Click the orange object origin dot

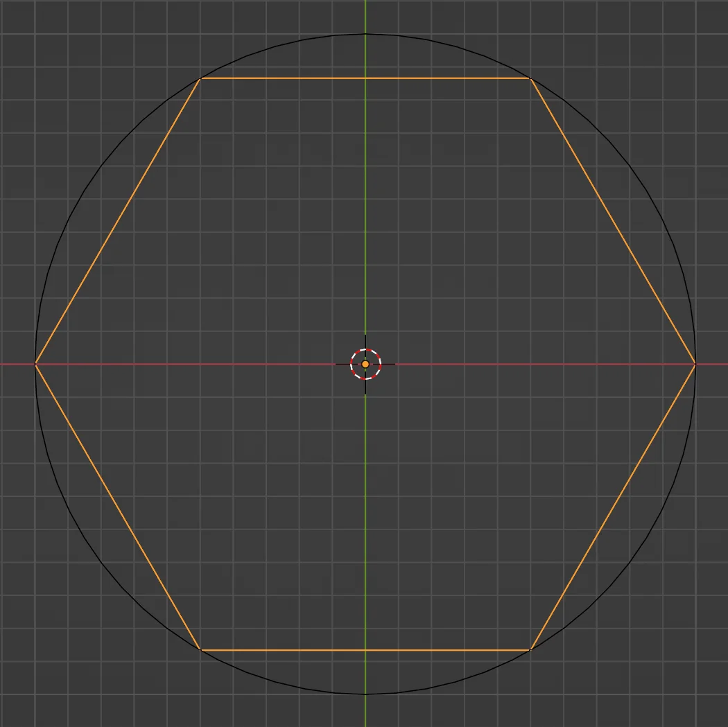[365, 363]
